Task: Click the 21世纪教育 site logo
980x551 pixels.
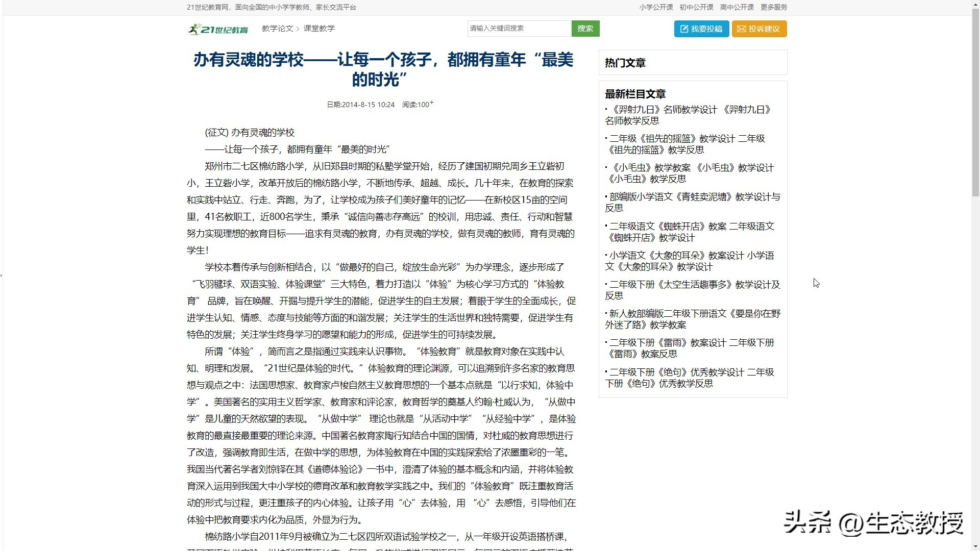Action: 218,29
